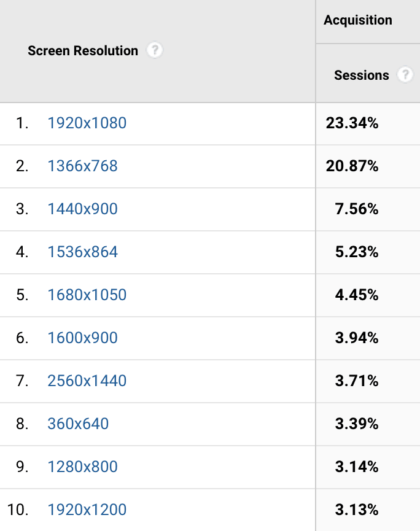420x531 pixels.
Task: Open the 1440x900 resolution report
Action: coord(82,209)
